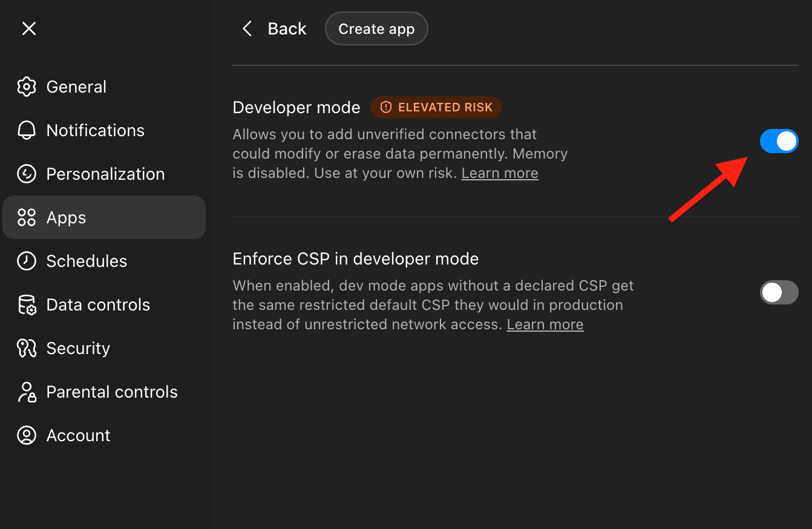
Task: Click the Elevated Risk warning icon
Action: coord(385,107)
